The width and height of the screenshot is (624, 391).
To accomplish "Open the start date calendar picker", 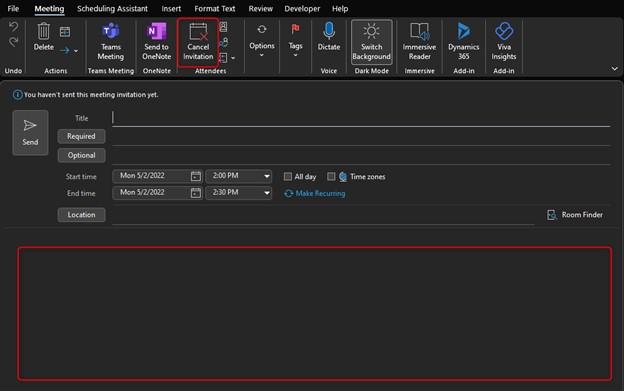I will point(195,176).
